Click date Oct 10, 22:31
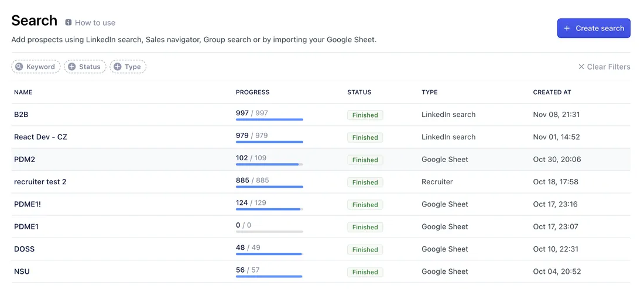 (556, 249)
